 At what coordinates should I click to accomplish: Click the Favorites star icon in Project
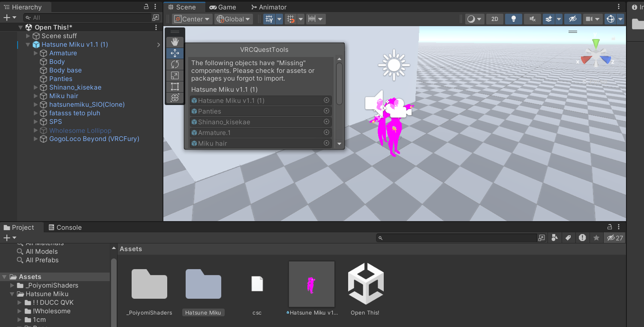596,238
